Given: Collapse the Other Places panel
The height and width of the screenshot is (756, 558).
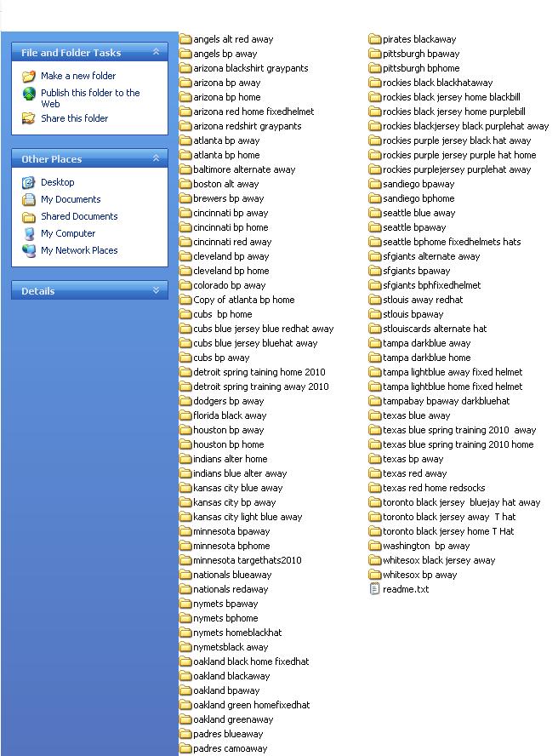Looking at the screenshot, I should pyautogui.click(x=156, y=158).
